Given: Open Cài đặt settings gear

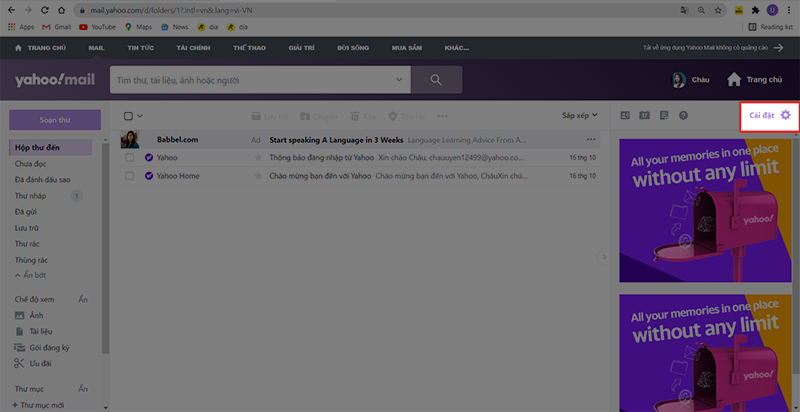Looking at the screenshot, I should coord(770,116).
